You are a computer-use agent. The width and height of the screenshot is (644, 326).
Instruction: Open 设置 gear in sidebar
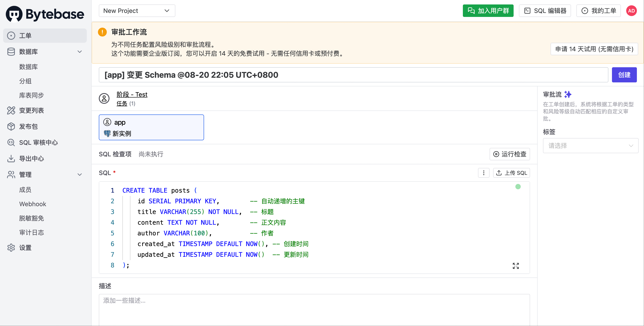click(x=45, y=247)
